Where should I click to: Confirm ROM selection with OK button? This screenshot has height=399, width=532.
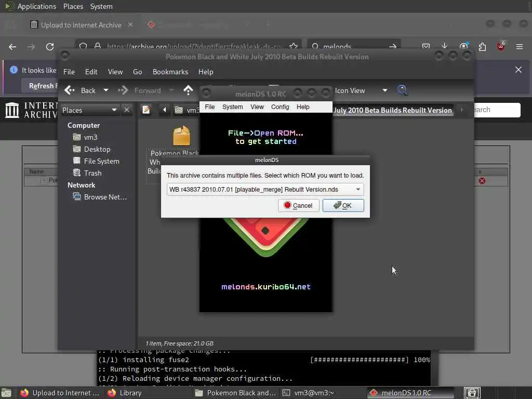[343, 205]
